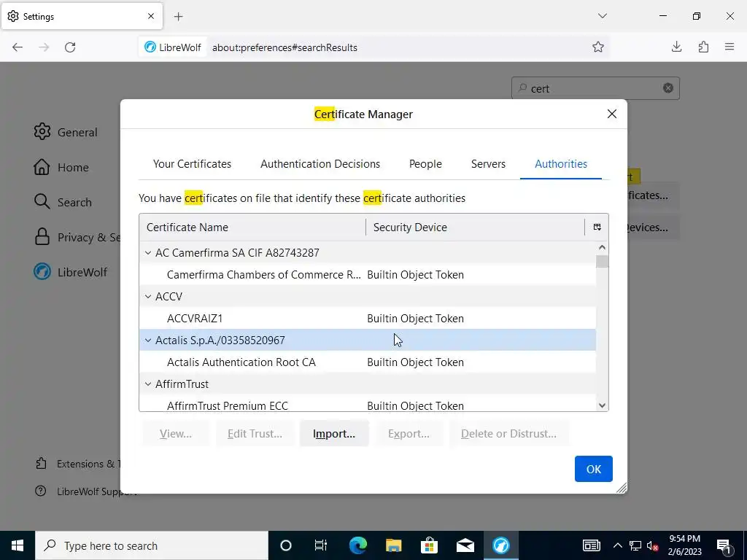Sort by Certificate Name column header

(x=252, y=227)
